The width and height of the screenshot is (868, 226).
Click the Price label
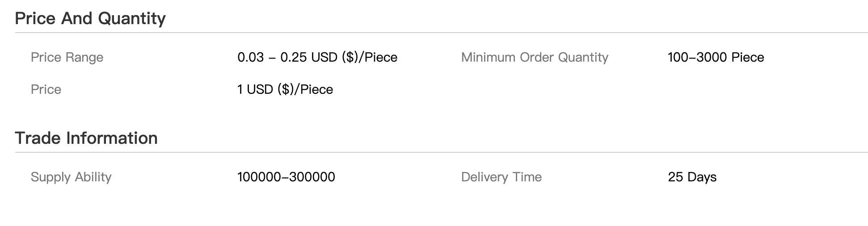[x=46, y=89]
